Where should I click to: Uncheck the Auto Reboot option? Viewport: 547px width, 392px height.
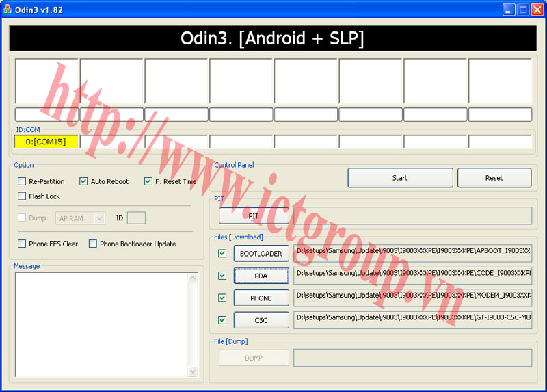click(83, 181)
